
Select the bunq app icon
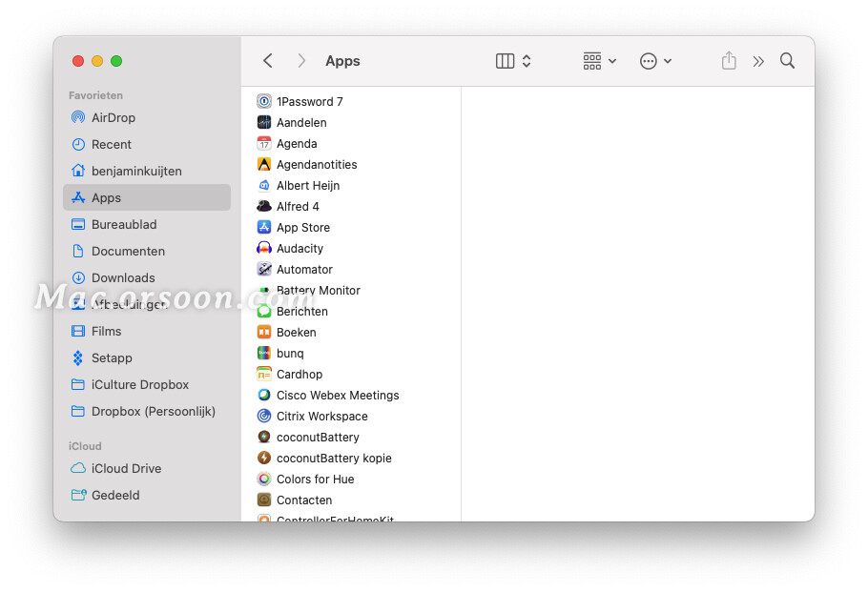click(264, 353)
